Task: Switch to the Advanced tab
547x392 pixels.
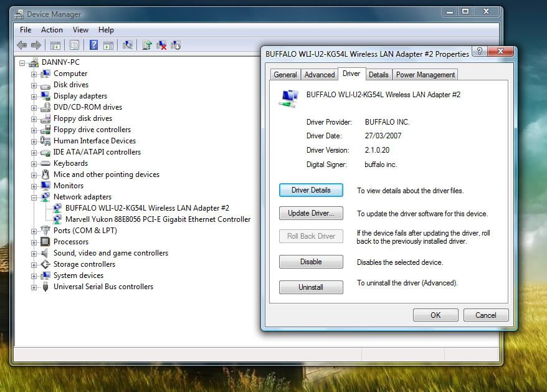Action: click(320, 75)
